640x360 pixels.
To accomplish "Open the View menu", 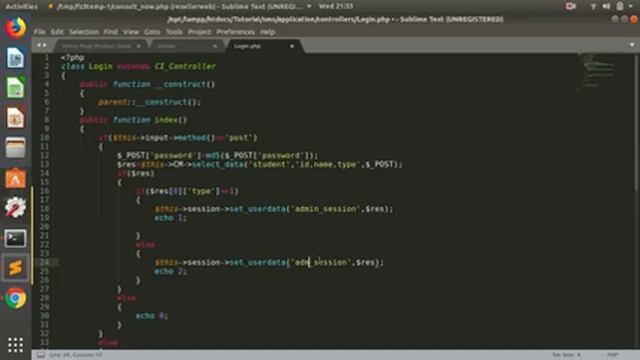I will tap(131, 31).
